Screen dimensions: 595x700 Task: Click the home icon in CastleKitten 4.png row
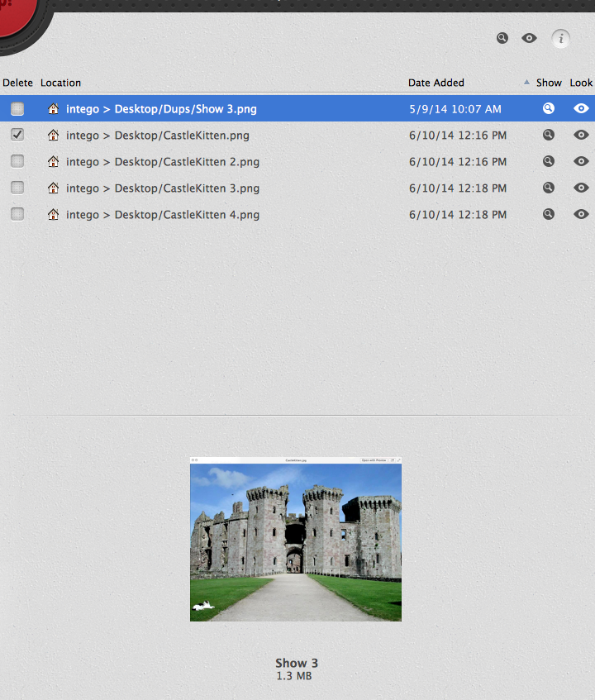tap(53, 214)
